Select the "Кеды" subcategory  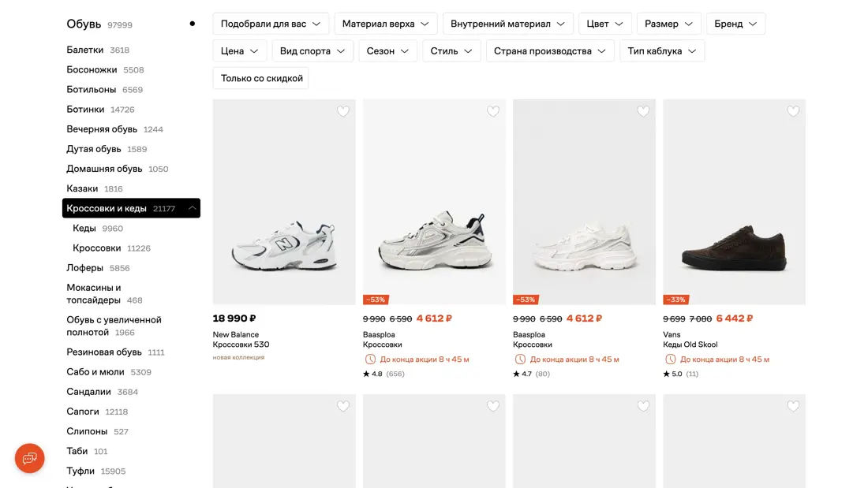tap(84, 229)
